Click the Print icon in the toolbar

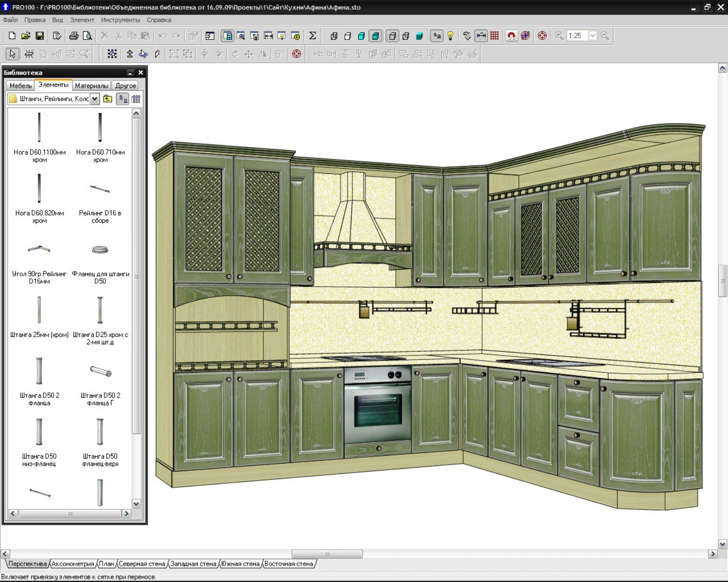click(x=74, y=36)
